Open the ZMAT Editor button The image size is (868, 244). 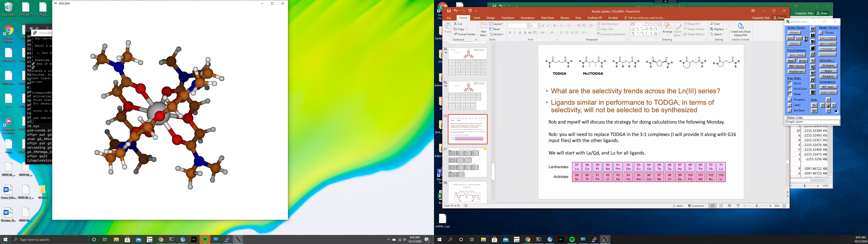797,66
